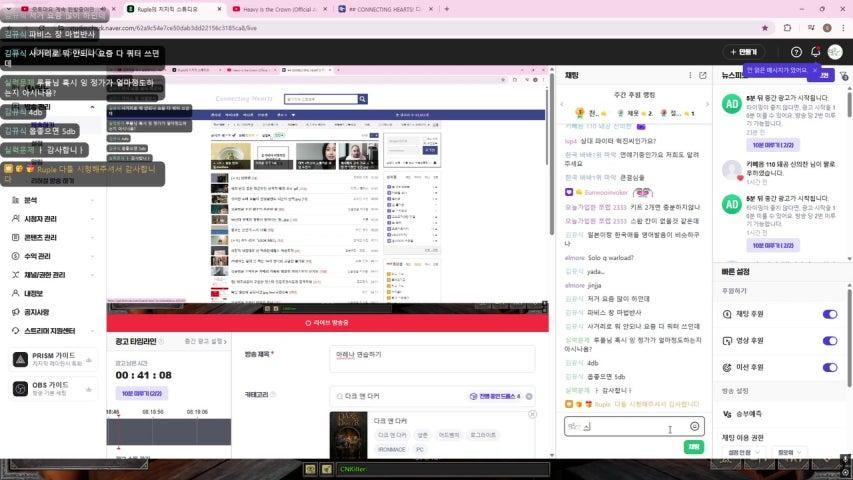Expand 콘텐츠 관리 submenu chevron
Viewport: 853px width, 480px height.
click(x=92, y=237)
